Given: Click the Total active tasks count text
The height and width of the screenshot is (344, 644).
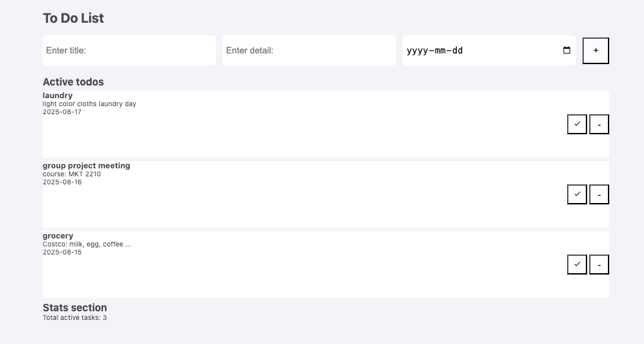Looking at the screenshot, I should [75, 318].
